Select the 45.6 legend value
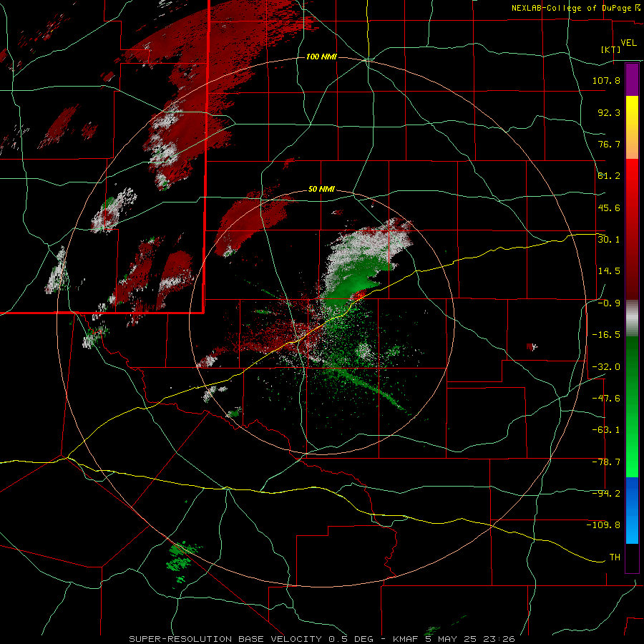Image resolution: width=644 pixels, height=644 pixels. (609, 208)
